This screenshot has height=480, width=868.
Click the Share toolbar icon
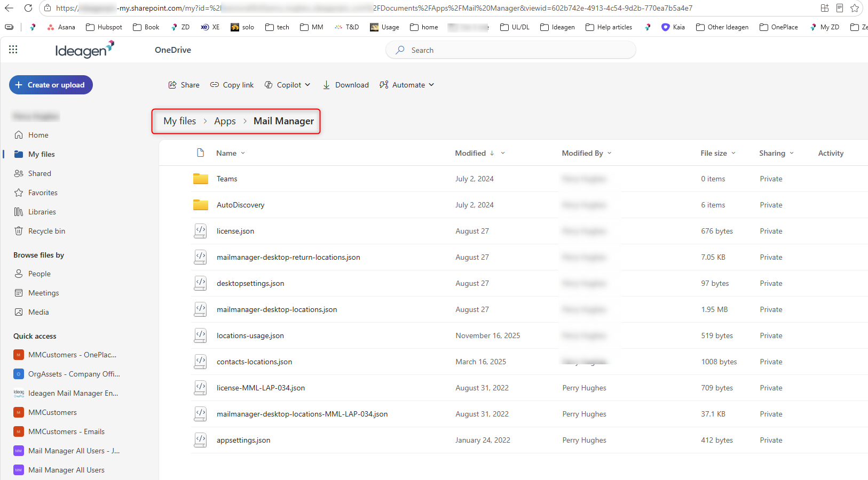[x=172, y=85]
